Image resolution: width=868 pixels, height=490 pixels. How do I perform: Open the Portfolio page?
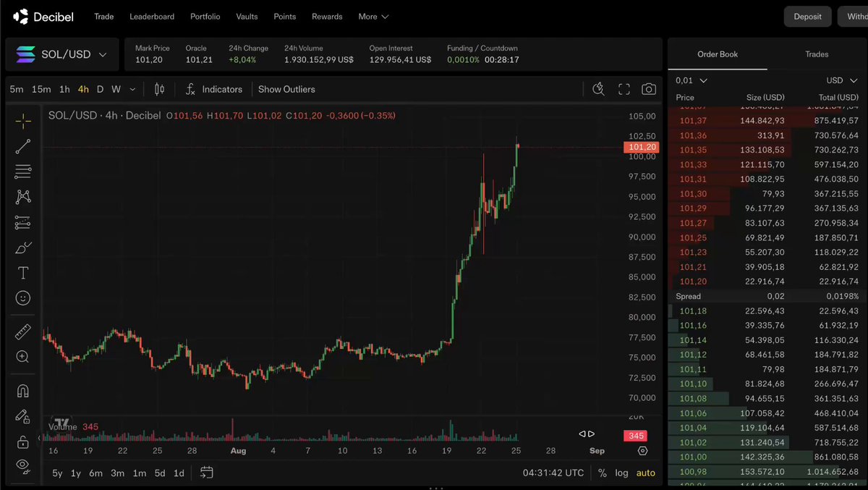205,16
